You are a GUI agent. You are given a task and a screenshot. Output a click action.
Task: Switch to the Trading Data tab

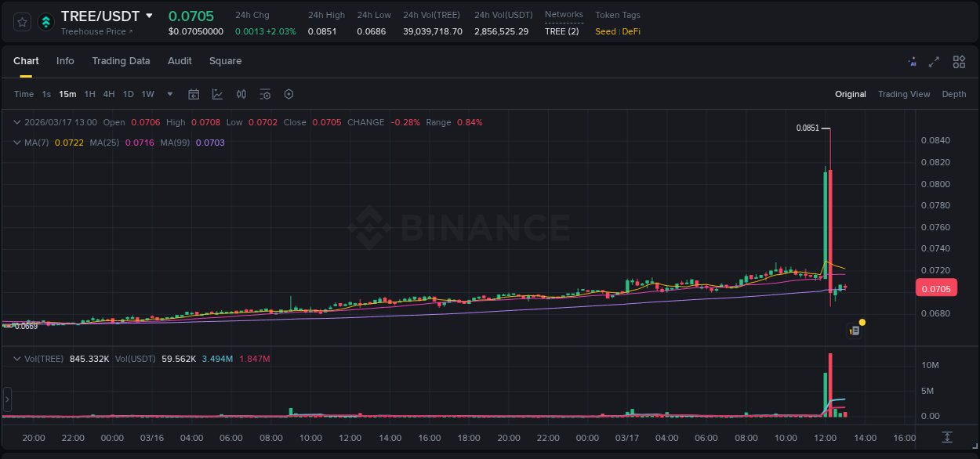click(121, 60)
